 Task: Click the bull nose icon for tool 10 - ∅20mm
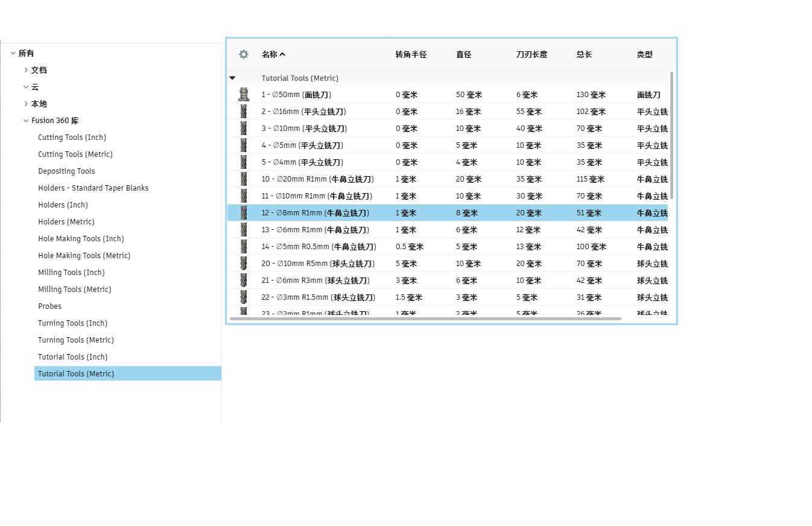point(244,179)
